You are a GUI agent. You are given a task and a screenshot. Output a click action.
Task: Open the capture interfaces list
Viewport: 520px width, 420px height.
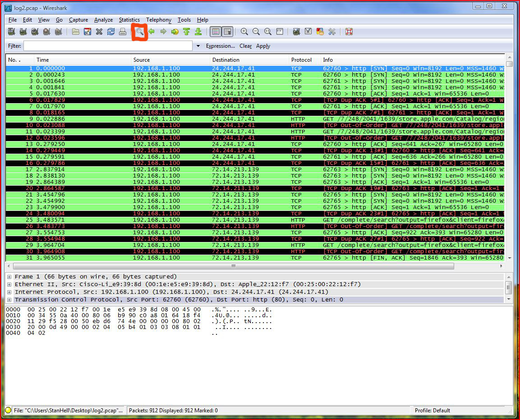12,32
